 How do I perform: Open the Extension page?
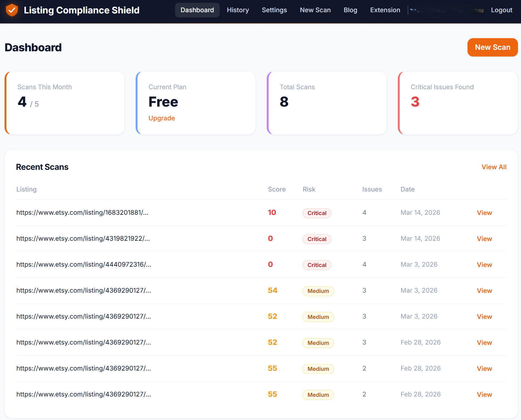385,10
